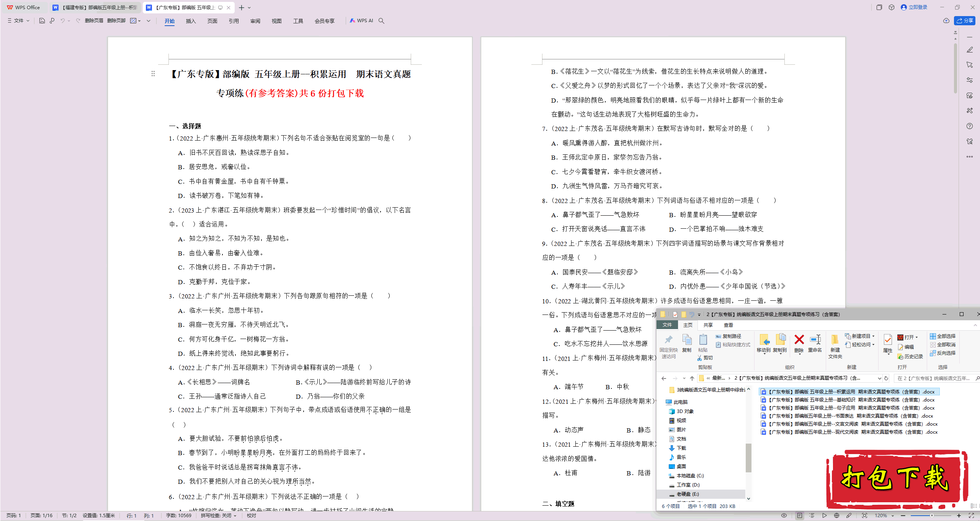Click the Explorer up-arrow navigation icon
Image resolution: width=980 pixels, height=521 pixels.
pyautogui.click(x=692, y=378)
